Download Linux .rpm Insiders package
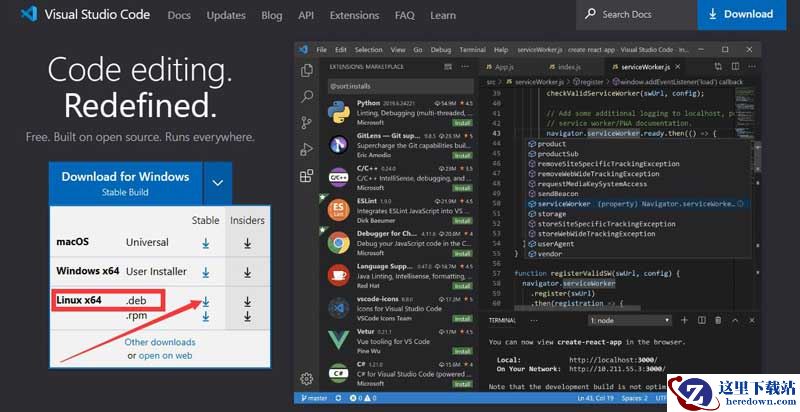This screenshot has width=800, height=412. point(247,316)
